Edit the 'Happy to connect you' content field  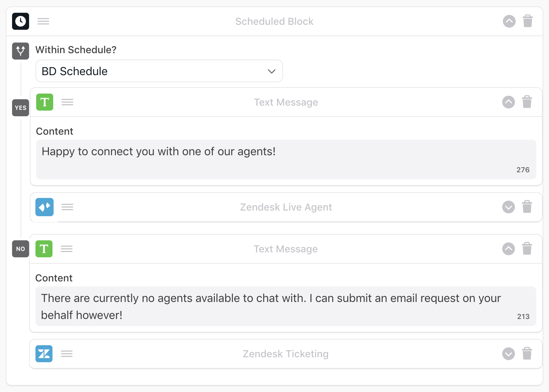click(x=286, y=159)
